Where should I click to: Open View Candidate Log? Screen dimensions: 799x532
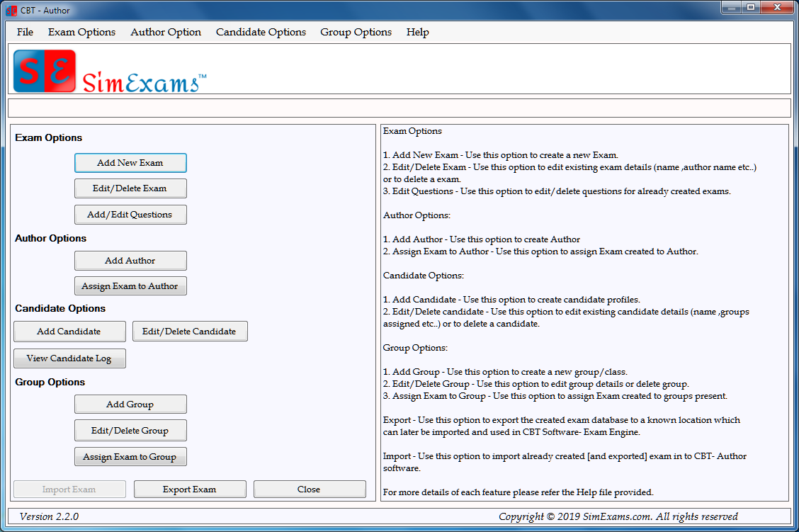(x=69, y=358)
